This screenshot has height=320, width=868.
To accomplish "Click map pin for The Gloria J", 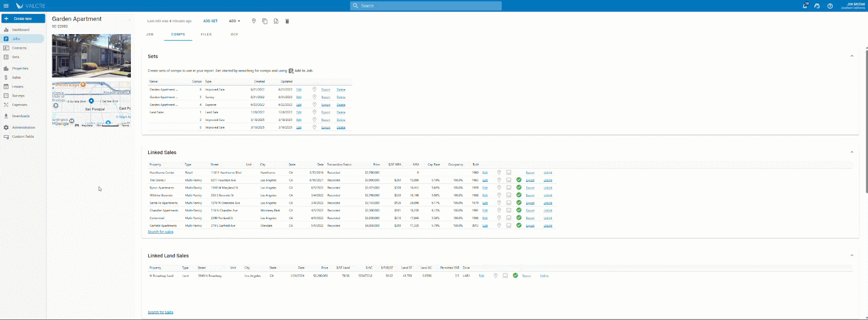I will [x=499, y=180].
